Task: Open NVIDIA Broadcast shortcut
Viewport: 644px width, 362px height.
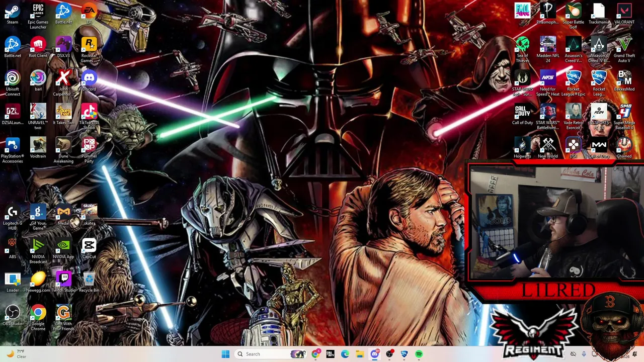Action: pyautogui.click(x=38, y=251)
